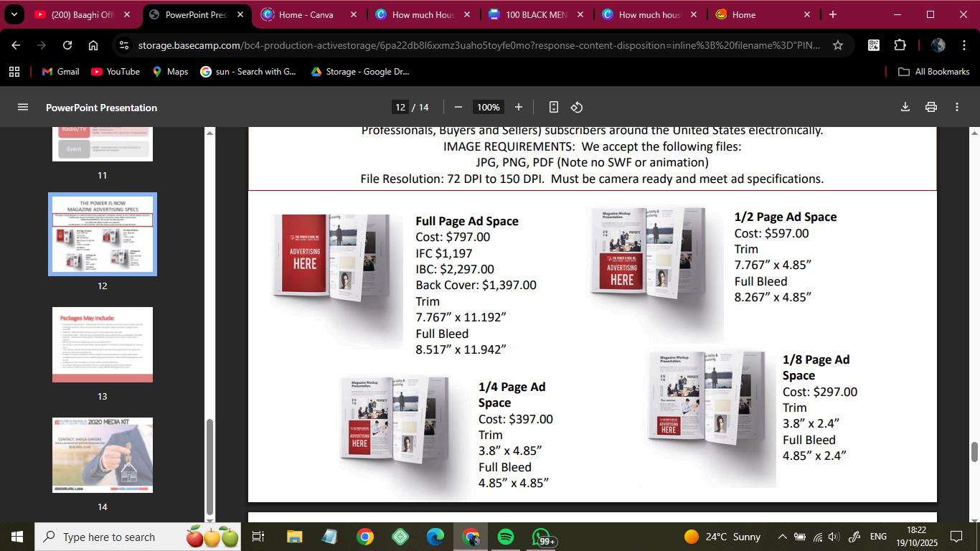Open a new browser tab

(832, 14)
